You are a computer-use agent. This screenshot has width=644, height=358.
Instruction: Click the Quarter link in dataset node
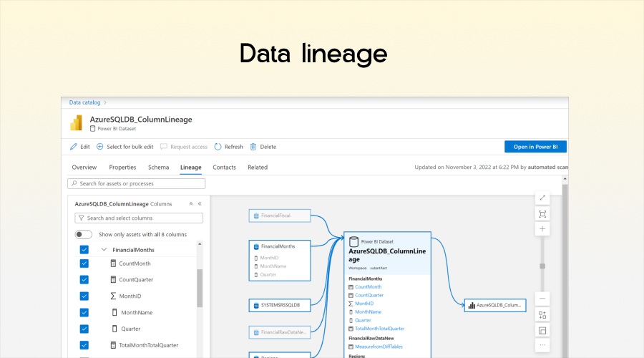pyautogui.click(x=363, y=320)
